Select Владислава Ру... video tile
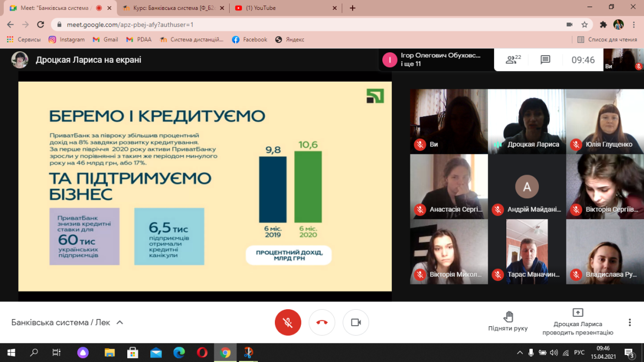This screenshot has width=644, height=362. click(x=605, y=251)
